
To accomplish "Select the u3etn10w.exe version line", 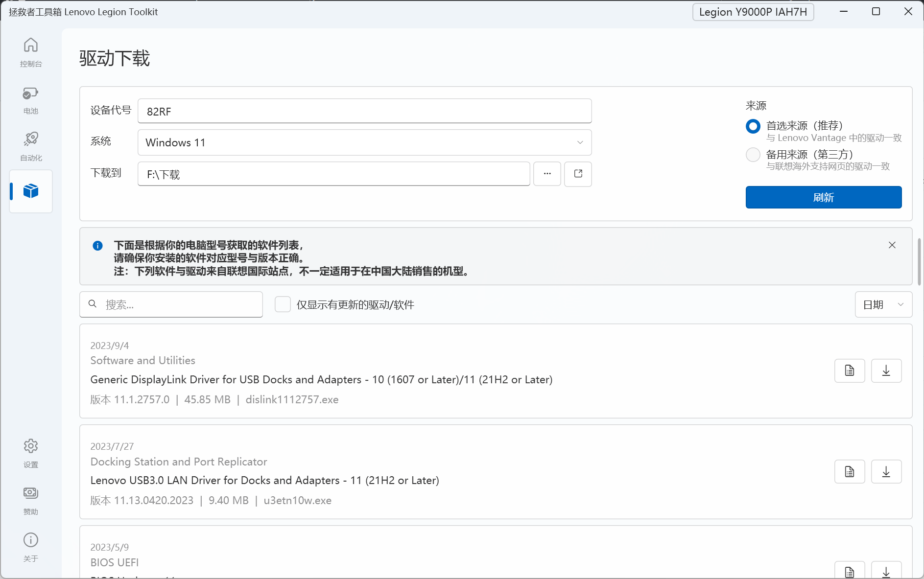I will tap(211, 500).
